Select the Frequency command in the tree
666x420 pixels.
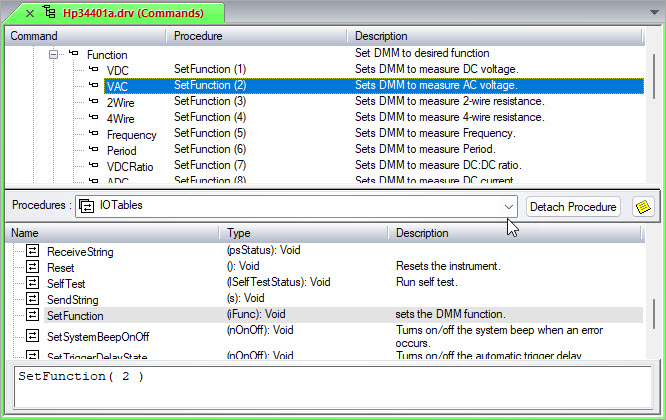[x=131, y=134]
